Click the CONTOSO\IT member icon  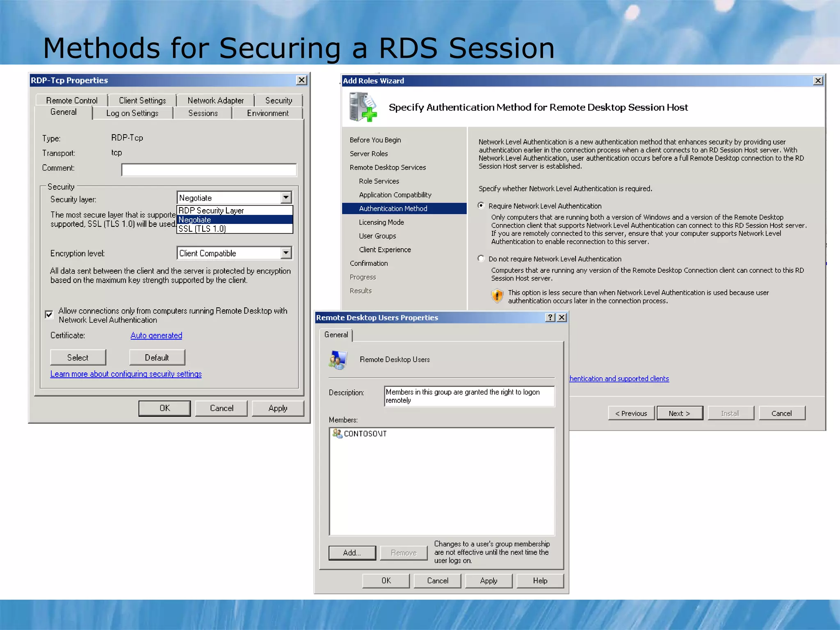(337, 434)
